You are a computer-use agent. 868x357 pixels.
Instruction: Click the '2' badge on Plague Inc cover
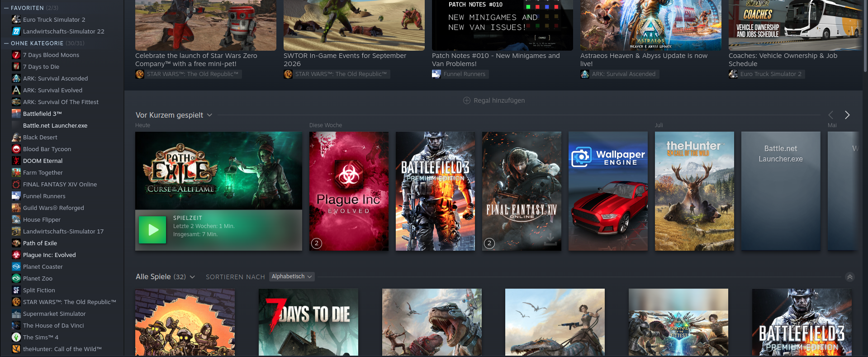[x=317, y=243]
